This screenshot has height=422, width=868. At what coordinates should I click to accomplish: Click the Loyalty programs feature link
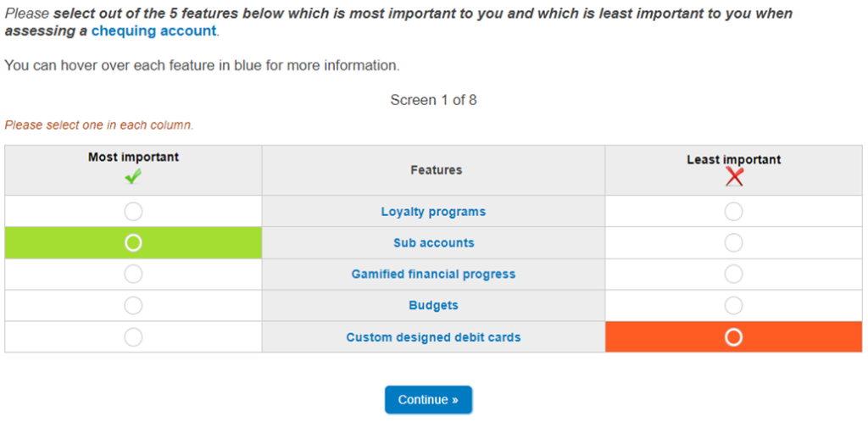433,212
